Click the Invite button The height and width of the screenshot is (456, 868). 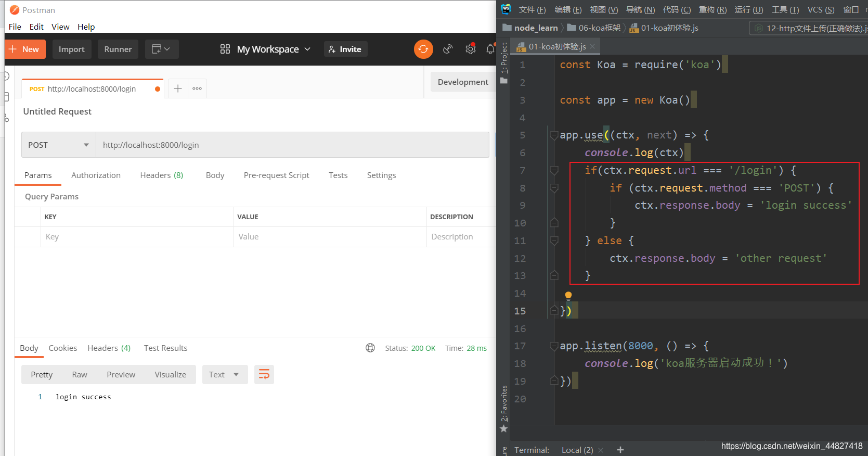[x=346, y=49]
